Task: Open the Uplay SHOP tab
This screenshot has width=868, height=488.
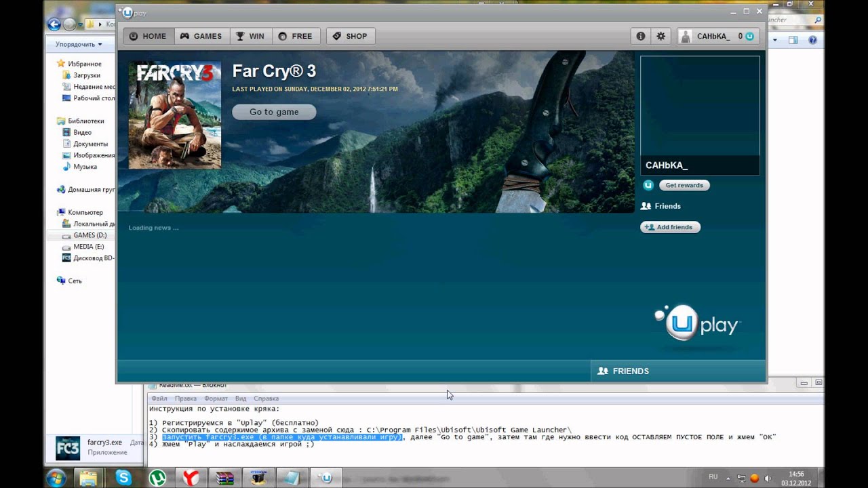Action: pyautogui.click(x=351, y=36)
